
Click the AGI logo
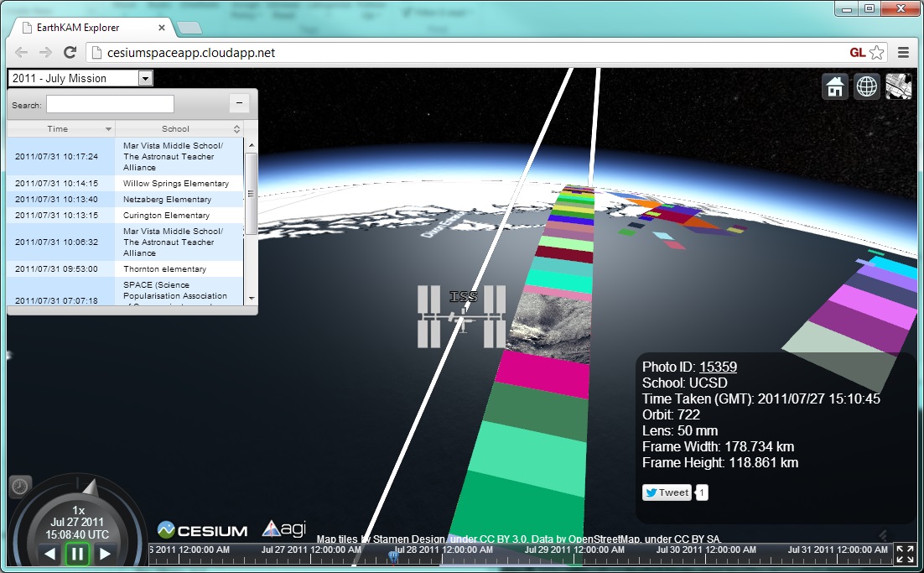point(284,529)
